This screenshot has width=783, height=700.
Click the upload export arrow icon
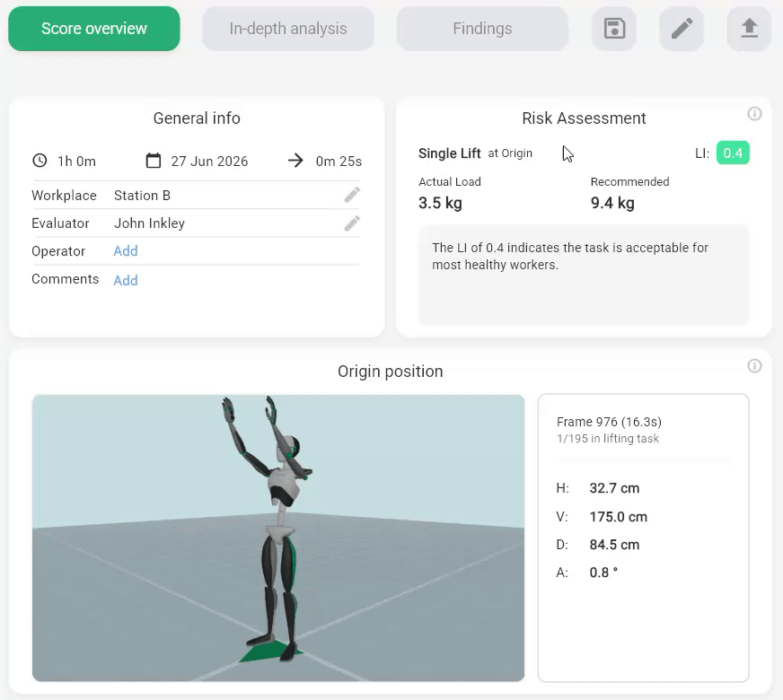pos(749,29)
